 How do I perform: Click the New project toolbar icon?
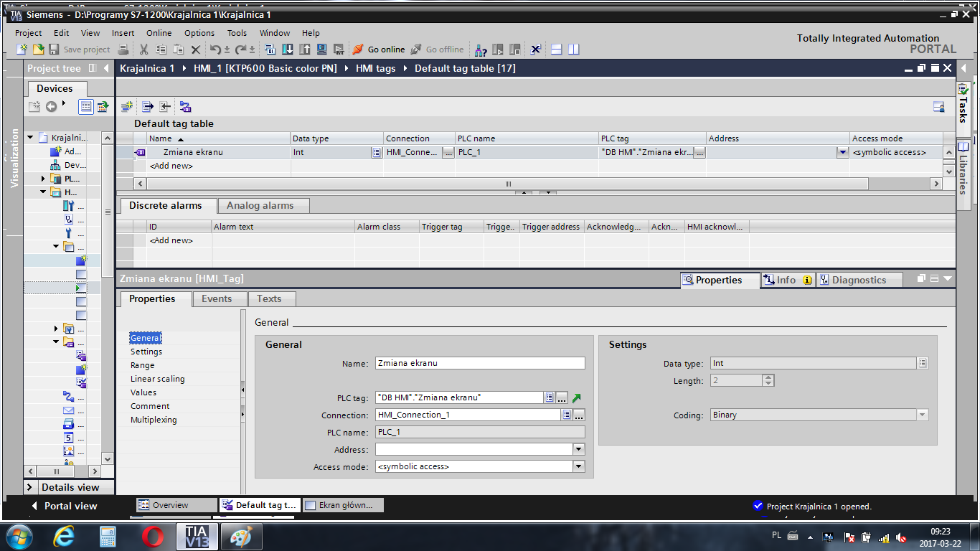pos(22,50)
